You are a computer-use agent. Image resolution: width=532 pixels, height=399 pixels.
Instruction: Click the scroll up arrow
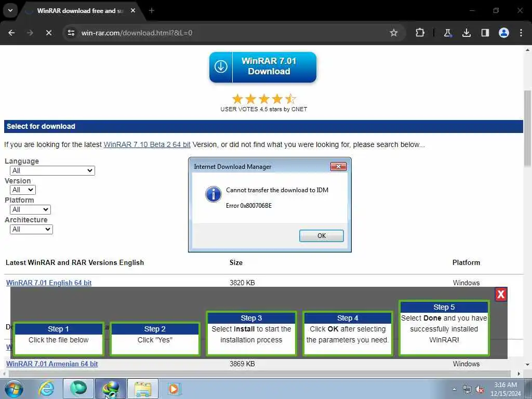pos(527,50)
